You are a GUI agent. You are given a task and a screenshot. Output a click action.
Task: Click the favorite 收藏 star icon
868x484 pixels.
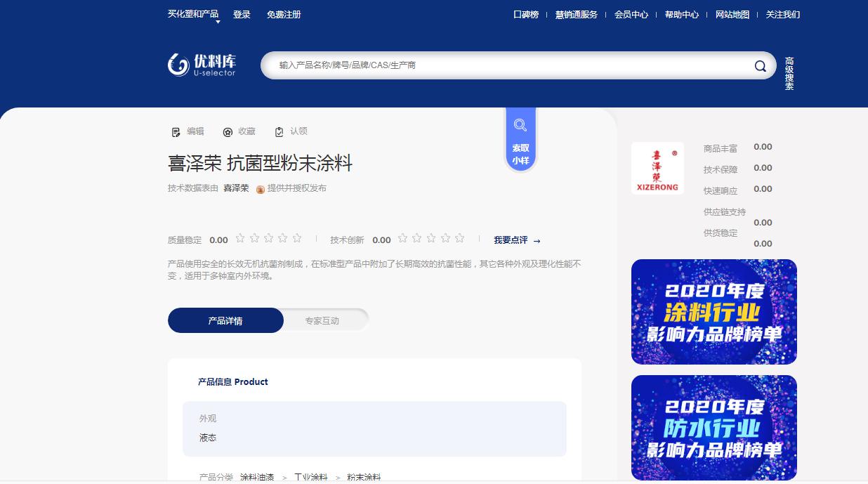(x=228, y=132)
